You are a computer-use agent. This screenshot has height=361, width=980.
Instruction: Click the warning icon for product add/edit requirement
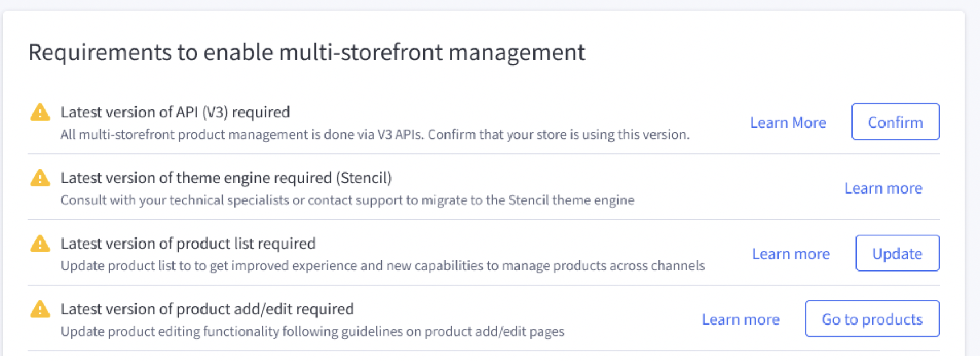coord(40,309)
